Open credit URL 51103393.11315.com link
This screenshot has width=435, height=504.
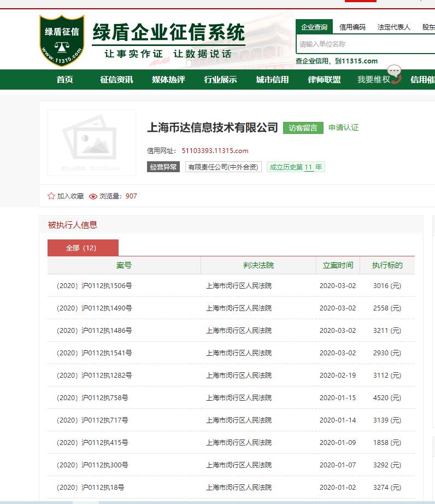215,151
